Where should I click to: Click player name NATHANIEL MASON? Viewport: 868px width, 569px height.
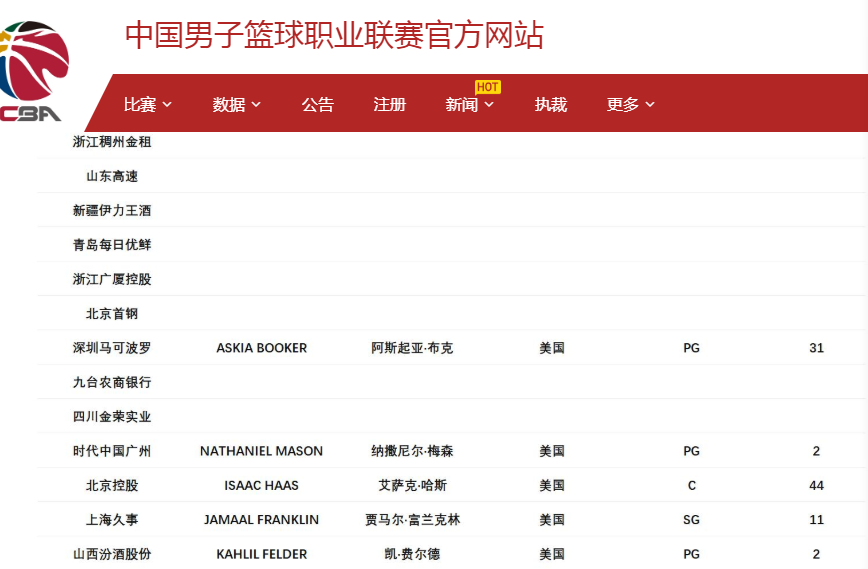coord(261,451)
